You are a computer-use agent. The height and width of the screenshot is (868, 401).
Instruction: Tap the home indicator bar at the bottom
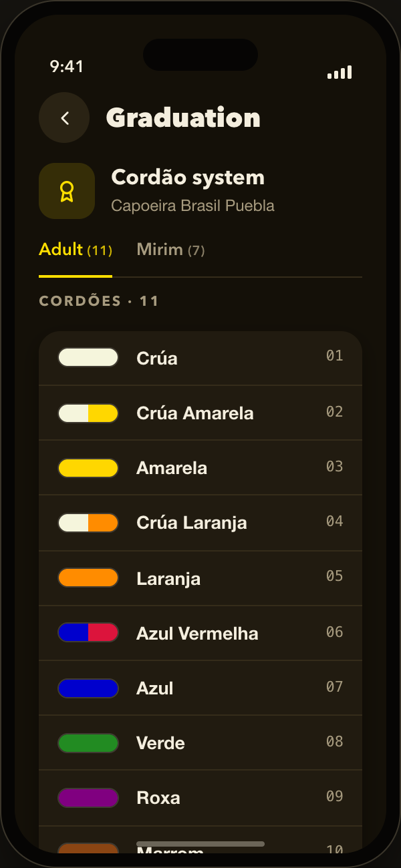click(200, 844)
